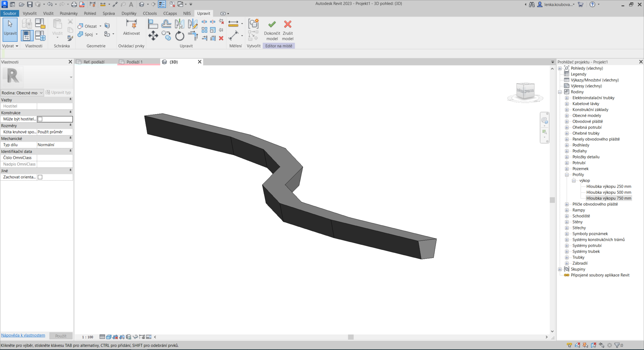Image resolution: width=644 pixels, height=350 pixels.
Task: Enable the 'Zachovat orienta...' checkbox
Action: (x=40, y=177)
